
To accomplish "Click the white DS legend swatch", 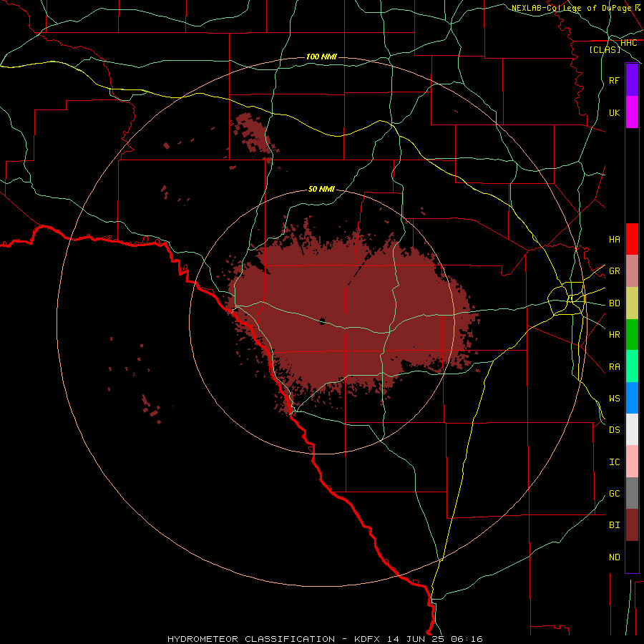I will point(632,429).
